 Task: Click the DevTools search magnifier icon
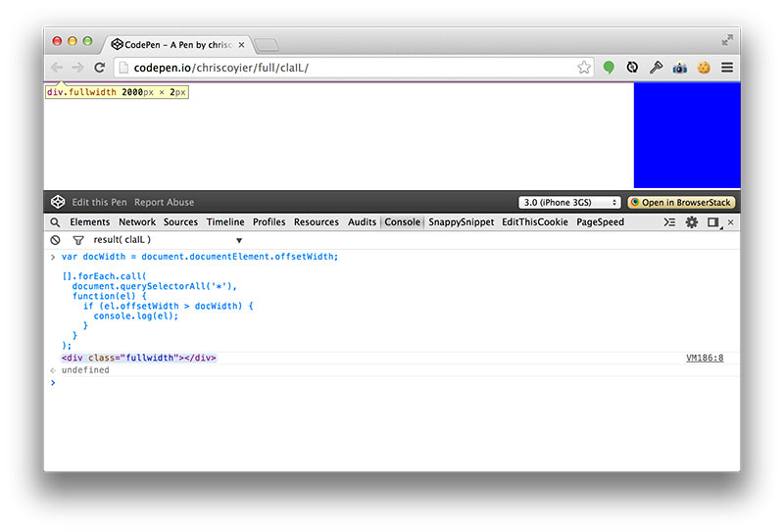click(x=56, y=222)
